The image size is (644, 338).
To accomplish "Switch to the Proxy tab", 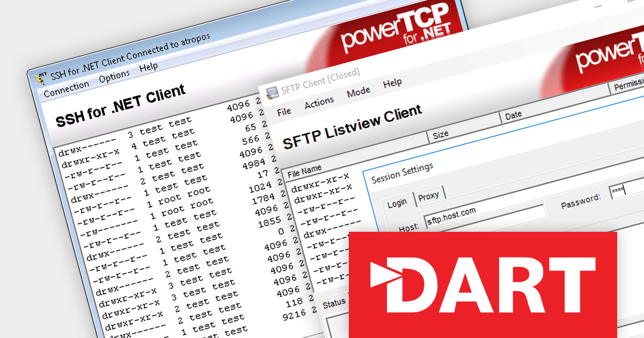I will tap(428, 196).
